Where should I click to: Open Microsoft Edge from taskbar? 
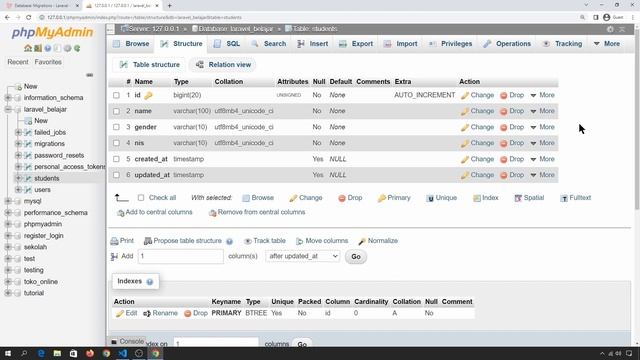[41, 353]
